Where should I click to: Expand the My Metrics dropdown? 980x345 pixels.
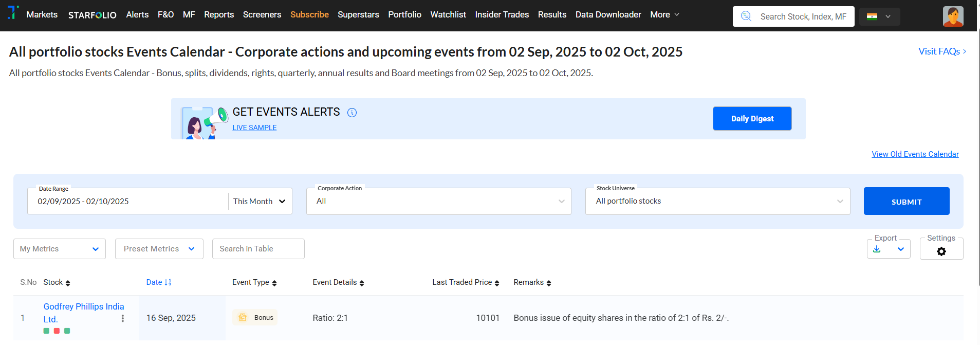click(60, 249)
